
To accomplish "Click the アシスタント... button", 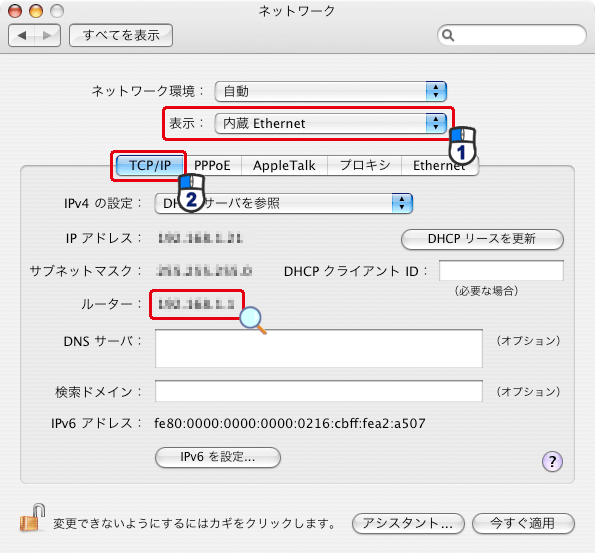I will 408,523.
